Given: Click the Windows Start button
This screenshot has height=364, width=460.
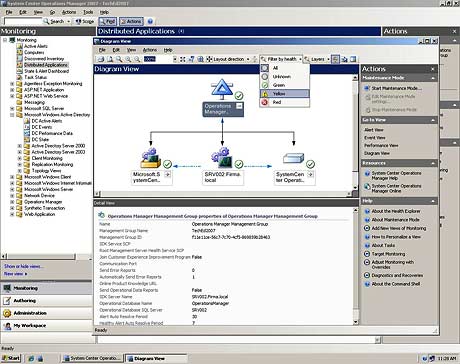Looking at the screenshot, I should (11, 358).
